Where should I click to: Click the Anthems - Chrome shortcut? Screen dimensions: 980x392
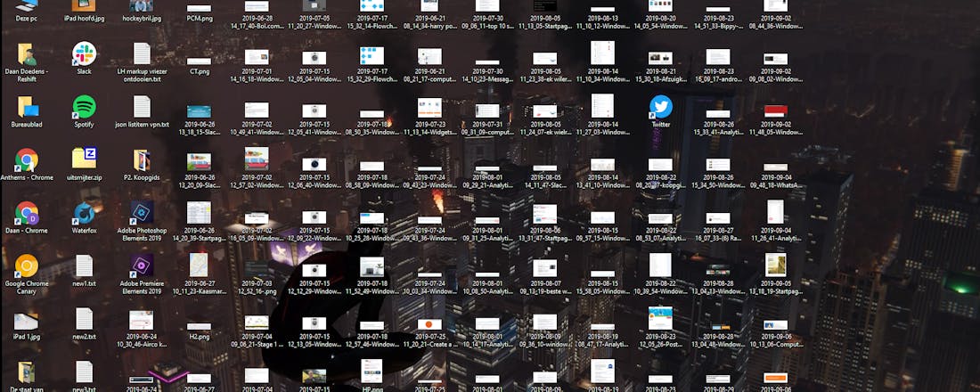click(27, 160)
